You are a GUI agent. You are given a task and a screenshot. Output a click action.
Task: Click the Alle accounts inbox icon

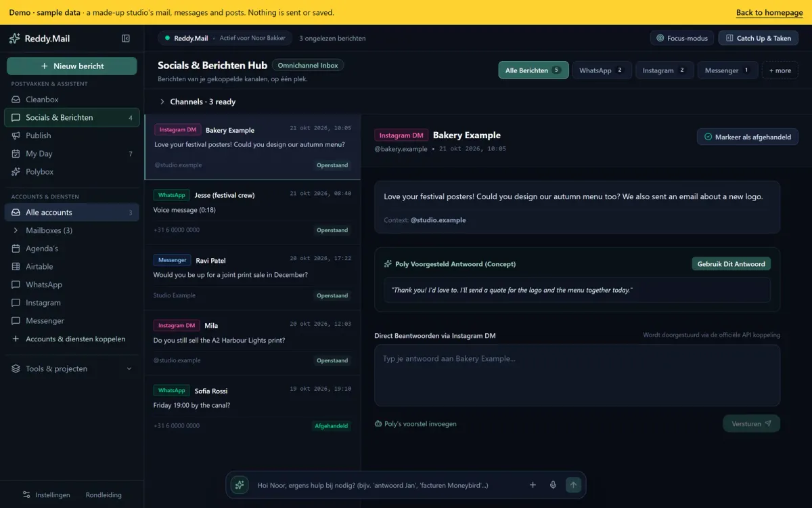(16, 213)
